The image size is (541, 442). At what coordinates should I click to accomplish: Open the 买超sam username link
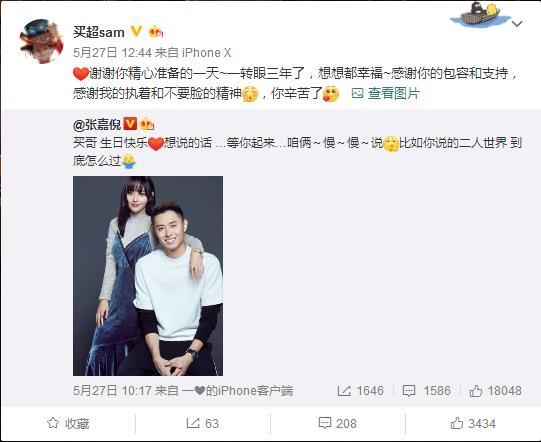point(99,32)
